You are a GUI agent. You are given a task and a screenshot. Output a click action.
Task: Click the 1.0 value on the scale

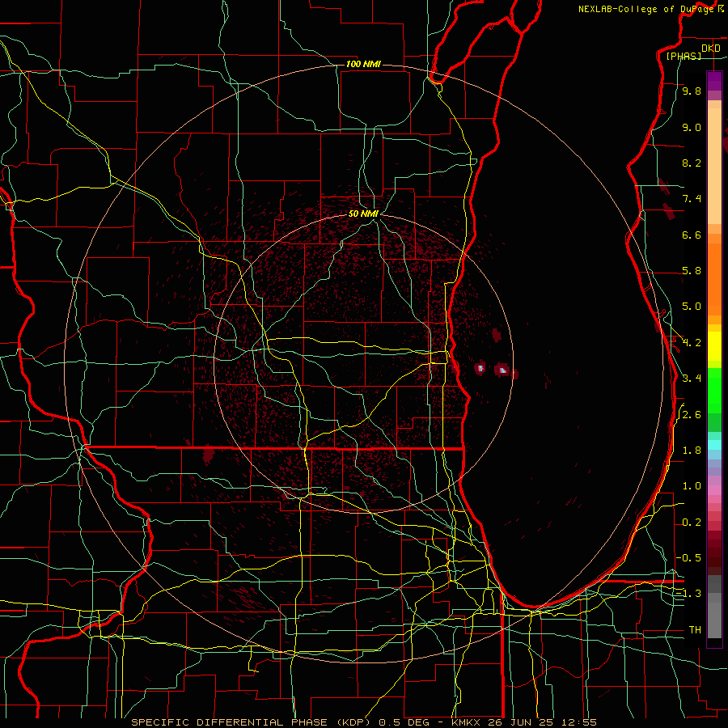(692, 486)
